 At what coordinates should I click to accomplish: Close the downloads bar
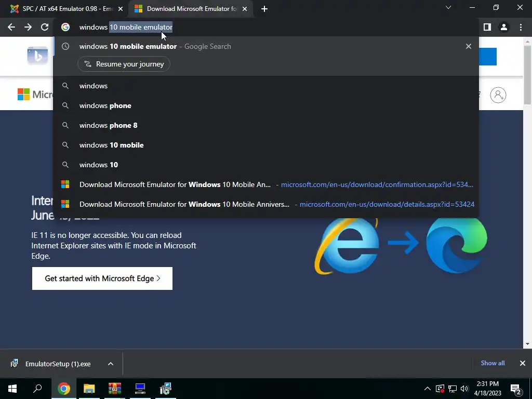click(x=523, y=363)
